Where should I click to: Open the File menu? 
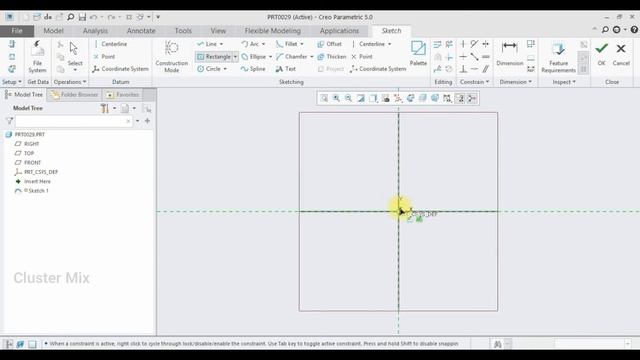[x=17, y=31]
